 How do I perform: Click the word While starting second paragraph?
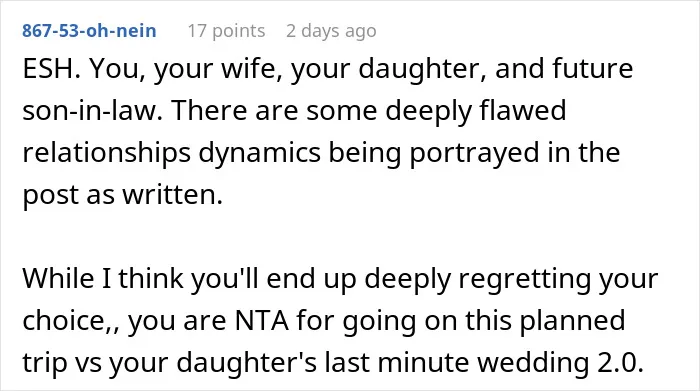pyautogui.click(x=59, y=279)
